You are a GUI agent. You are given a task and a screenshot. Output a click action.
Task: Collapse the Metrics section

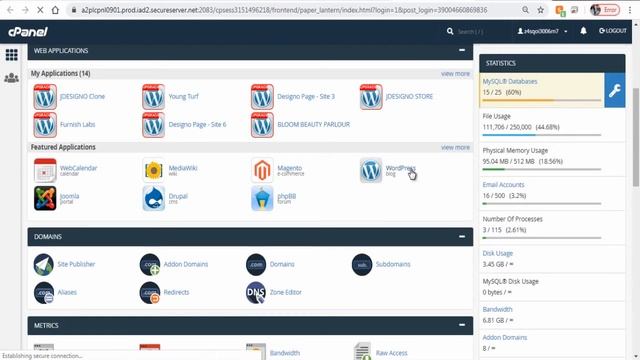pyautogui.click(x=462, y=325)
